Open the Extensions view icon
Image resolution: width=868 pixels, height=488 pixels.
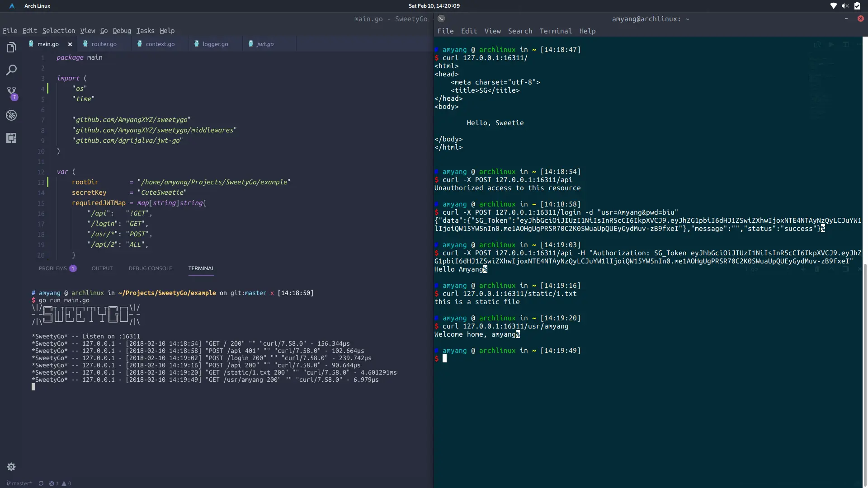pos(11,138)
